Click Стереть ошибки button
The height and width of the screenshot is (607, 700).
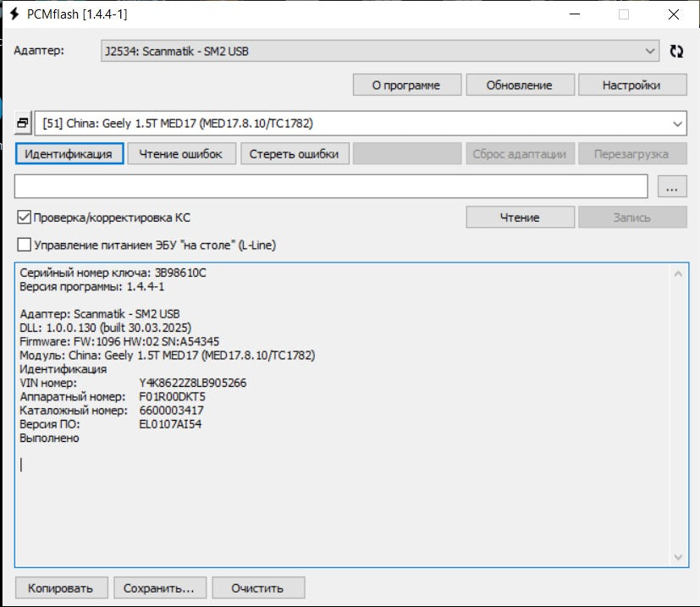pos(295,153)
